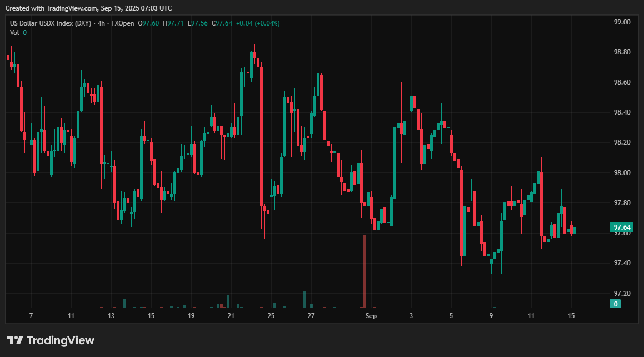644x357 pixels.
Task: Click the +0.04 (+0.04%) change value
Action: [x=258, y=23]
